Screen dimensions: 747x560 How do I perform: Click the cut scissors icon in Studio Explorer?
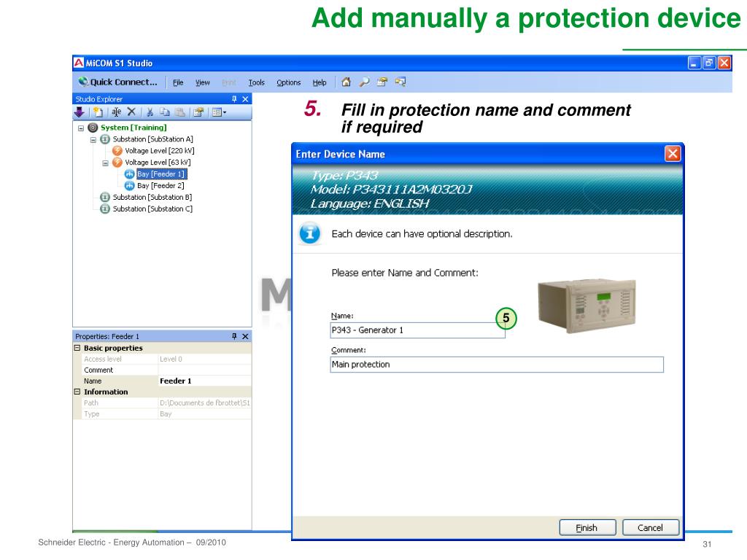(x=150, y=112)
